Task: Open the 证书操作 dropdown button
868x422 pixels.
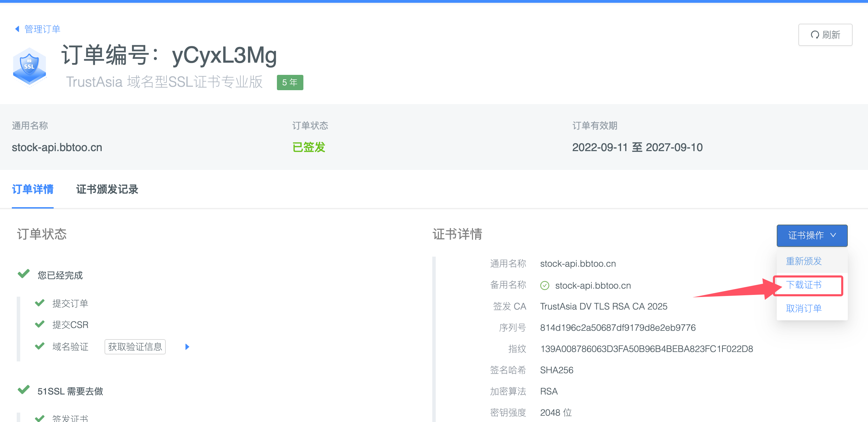Action: click(812, 235)
